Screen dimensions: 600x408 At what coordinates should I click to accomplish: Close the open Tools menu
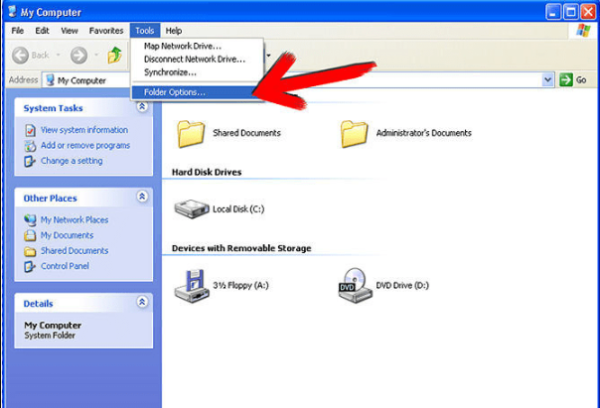tap(145, 31)
